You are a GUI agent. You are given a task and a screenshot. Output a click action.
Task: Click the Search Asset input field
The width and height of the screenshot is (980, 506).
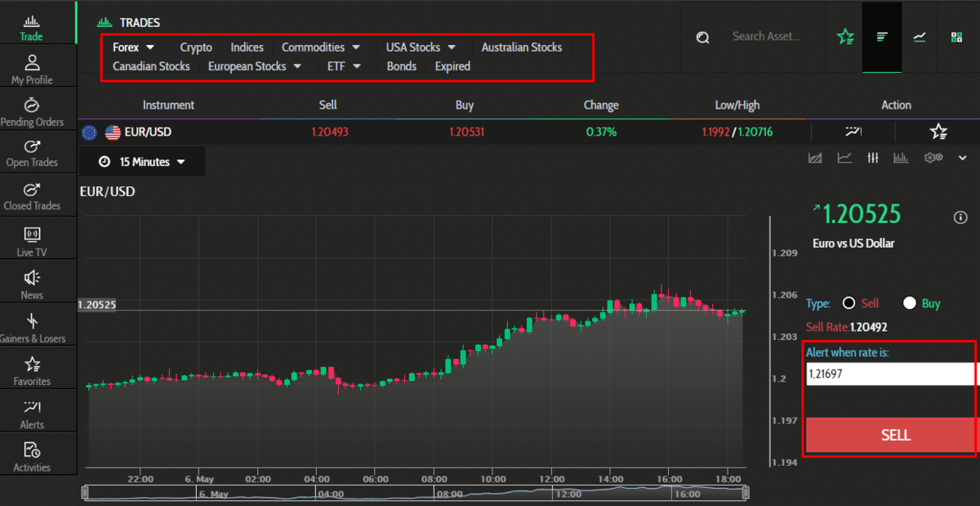[x=765, y=37]
